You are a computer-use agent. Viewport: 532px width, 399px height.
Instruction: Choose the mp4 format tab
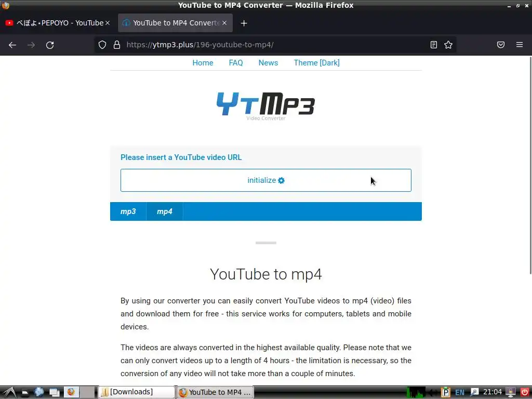165,211
